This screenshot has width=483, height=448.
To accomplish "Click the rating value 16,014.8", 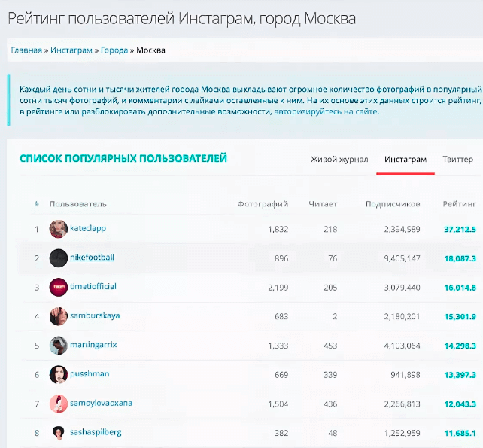I will pyautogui.click(x=460, y=288).
